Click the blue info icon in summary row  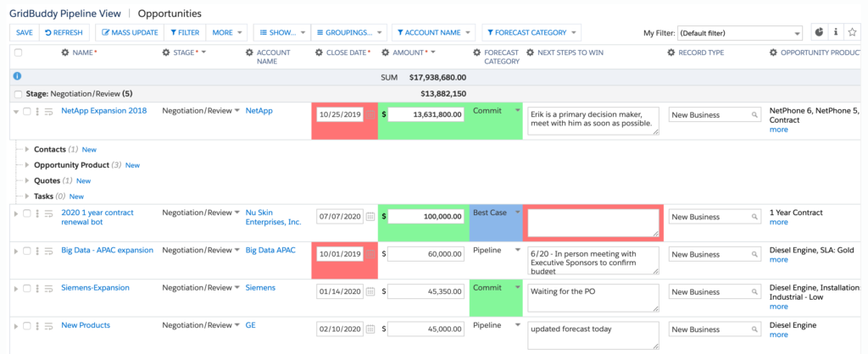(17, 76)
